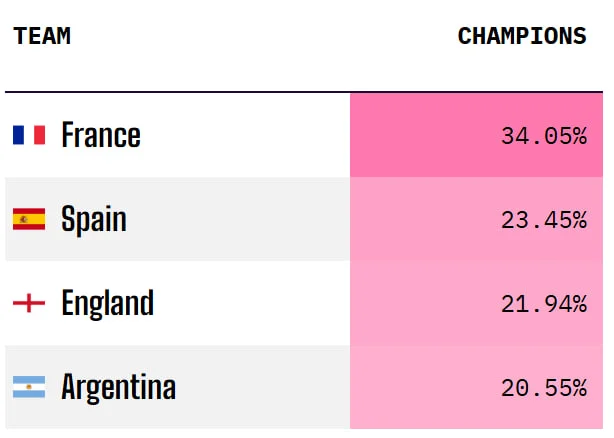This screenshot has width=614, height=438.
Task: Open the England team entry
Action: [108, 303]
